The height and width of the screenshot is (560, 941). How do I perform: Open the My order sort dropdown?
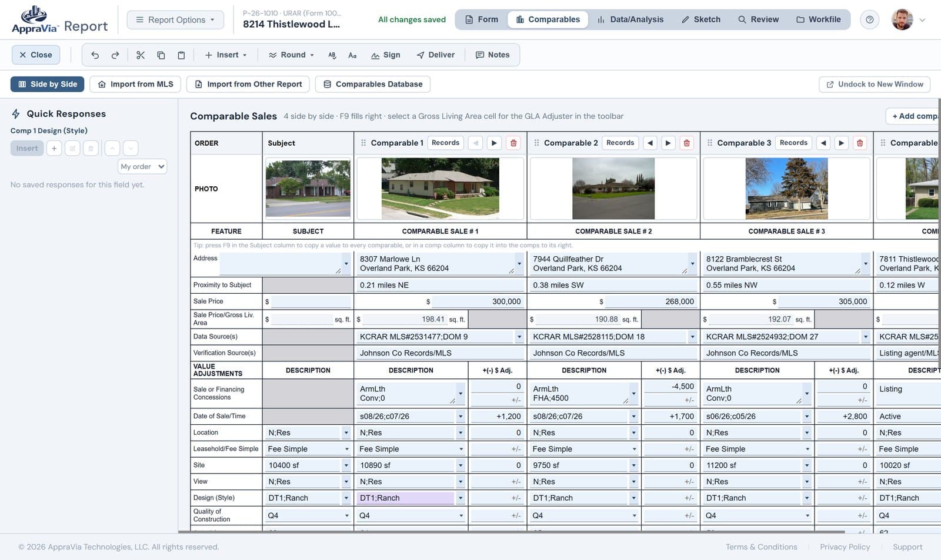point(142,166)
